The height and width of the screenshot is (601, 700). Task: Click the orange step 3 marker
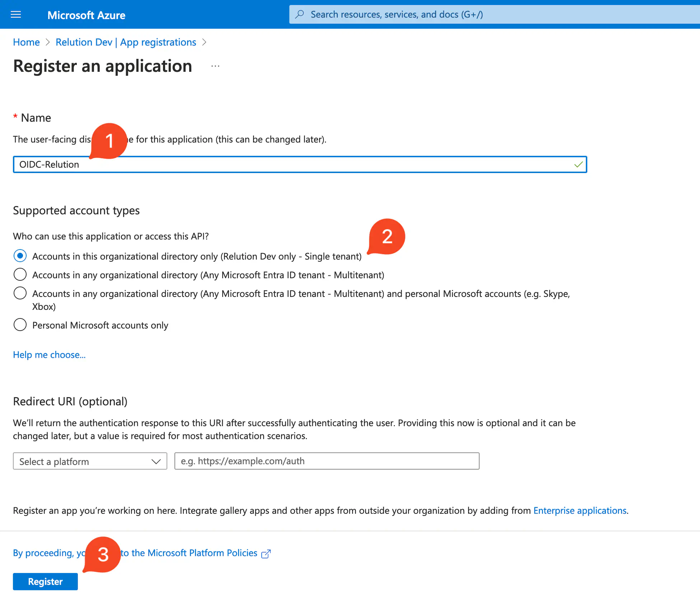click(103, 554)
